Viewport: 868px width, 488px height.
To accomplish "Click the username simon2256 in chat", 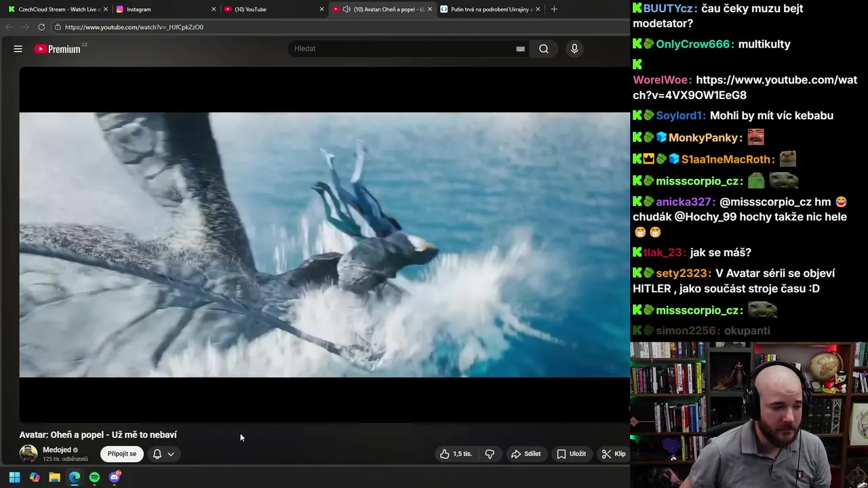I will (x=686, y=331).
